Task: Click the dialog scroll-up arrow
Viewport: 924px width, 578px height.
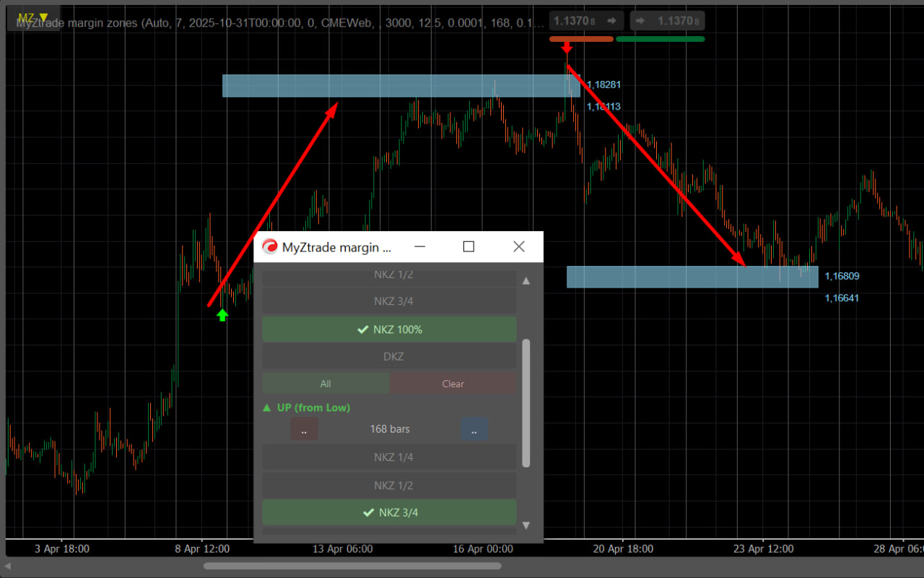Action: [526, 280]
